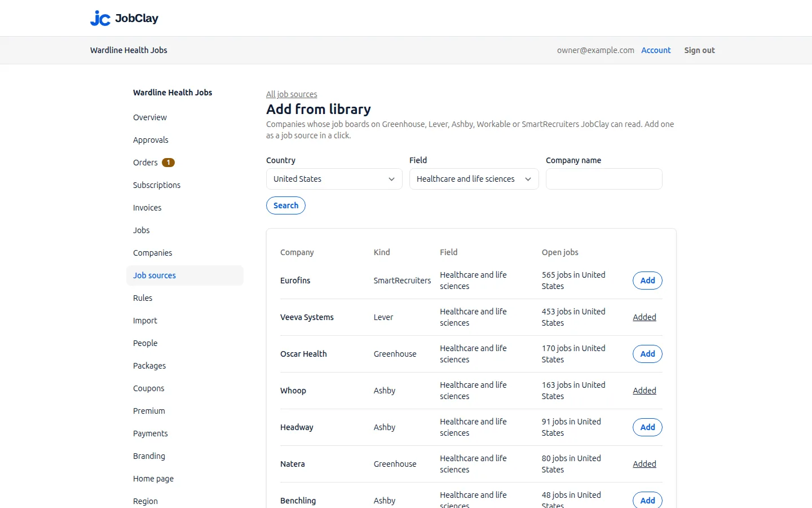Click the Search button
This screenshot has height=508, width=812.
tap(286, 205)
